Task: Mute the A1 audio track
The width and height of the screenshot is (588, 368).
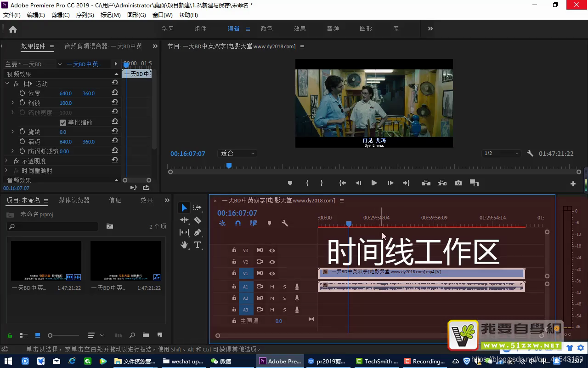Action: point(272,287)
